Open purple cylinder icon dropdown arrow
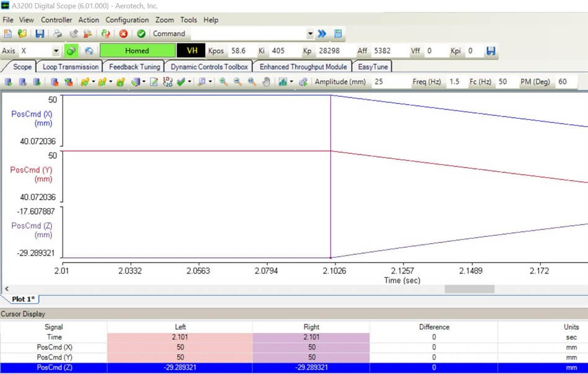 click(x=144, y=81)
